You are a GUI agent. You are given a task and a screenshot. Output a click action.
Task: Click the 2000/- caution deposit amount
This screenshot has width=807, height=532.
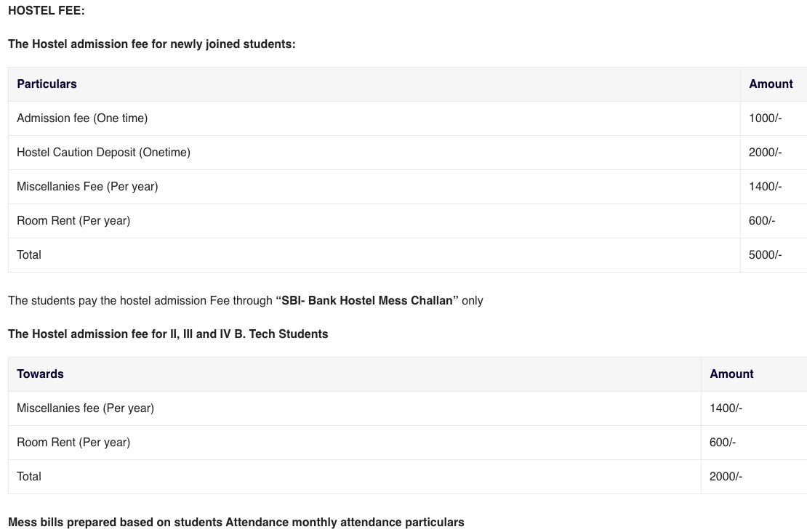pyautogui.click(x=765, y=153)
